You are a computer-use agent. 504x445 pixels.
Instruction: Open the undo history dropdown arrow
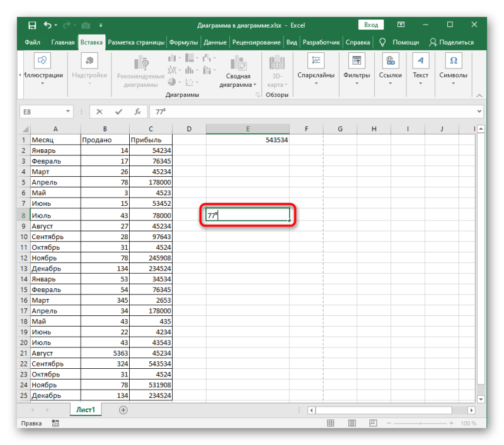click(56, 25)
